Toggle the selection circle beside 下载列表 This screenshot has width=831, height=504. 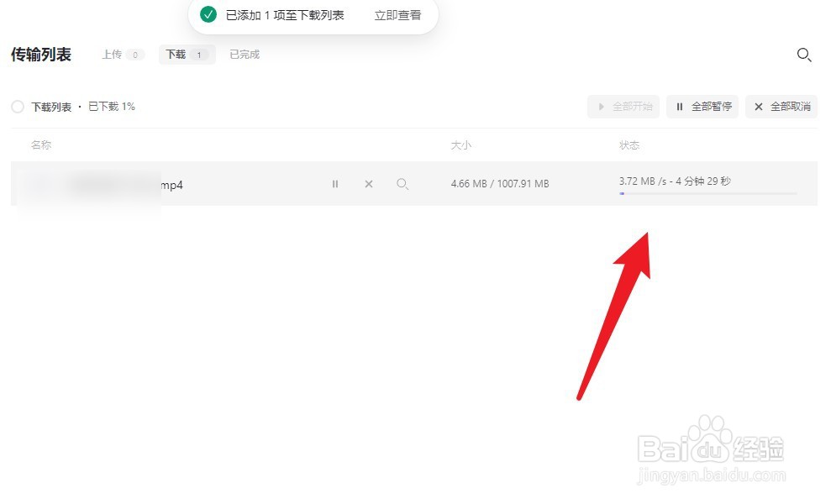[x=17, y=107]
